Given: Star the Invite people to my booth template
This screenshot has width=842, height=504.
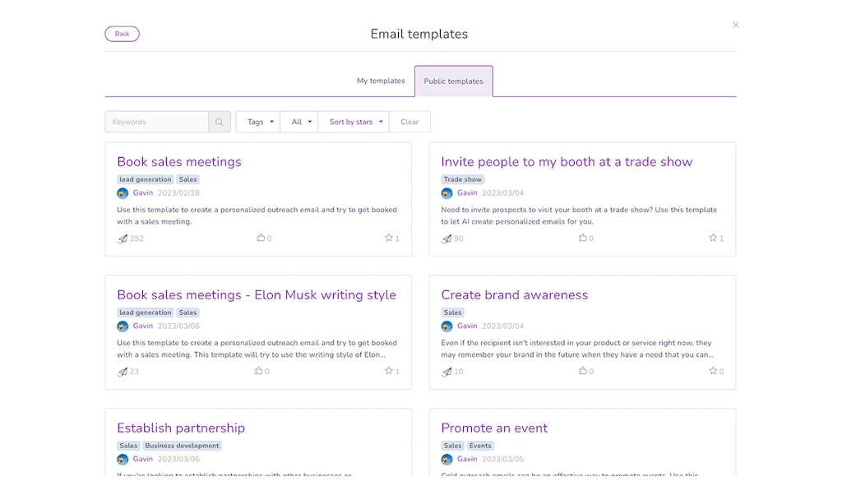Looking at the screenshot, I should [x=713, y=238].
